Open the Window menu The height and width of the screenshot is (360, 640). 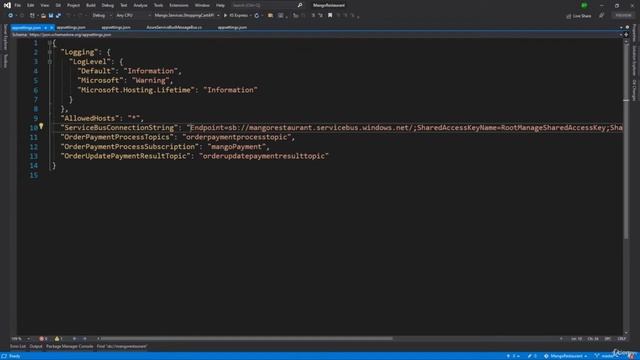pyautogui.click(x=202, y=5)
